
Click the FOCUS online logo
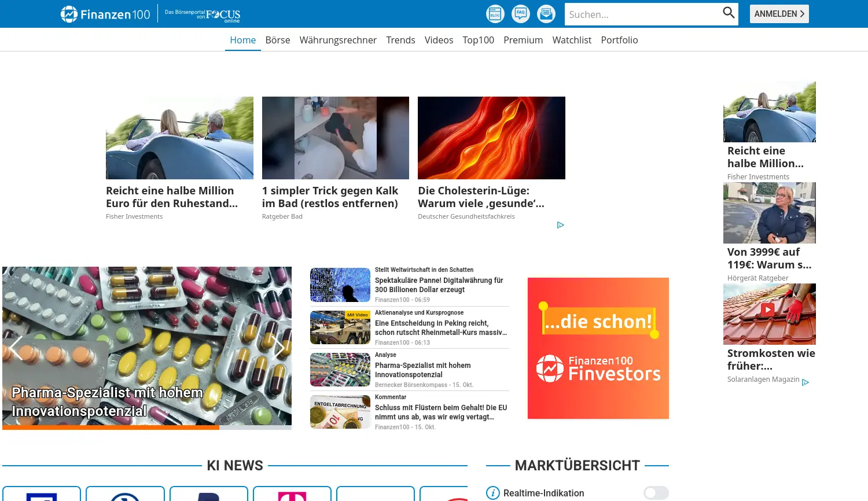223,15
